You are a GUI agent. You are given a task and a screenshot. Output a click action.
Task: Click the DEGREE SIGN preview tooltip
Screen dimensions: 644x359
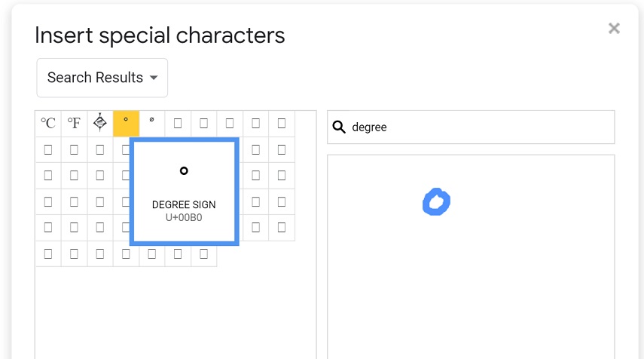[185, 192]
